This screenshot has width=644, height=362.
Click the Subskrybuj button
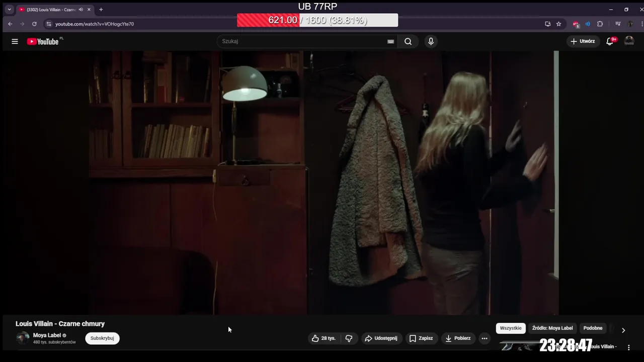(102, 338)
